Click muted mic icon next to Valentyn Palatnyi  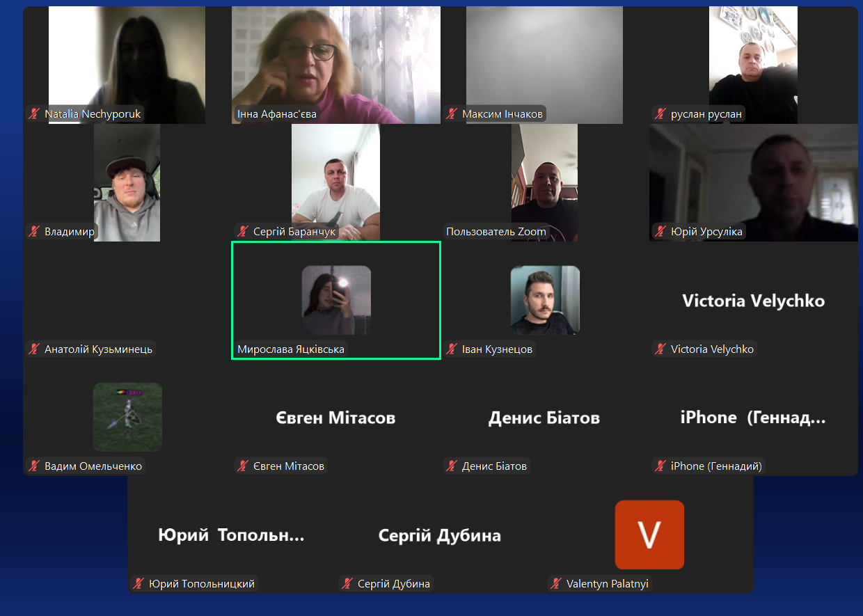556,583
